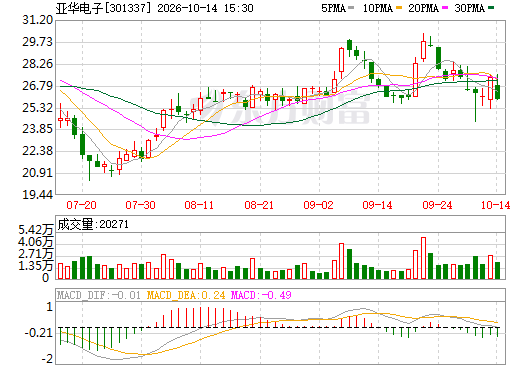Click the 5.42万 volume axis label
The width and height of the screenshot is (520, 365).
[x=36, y=230]
